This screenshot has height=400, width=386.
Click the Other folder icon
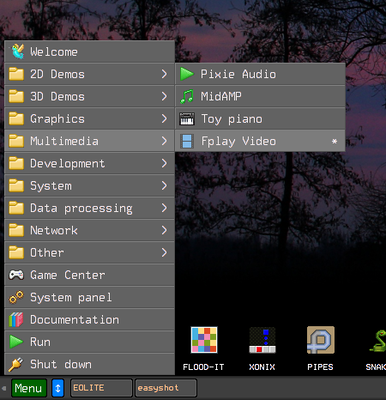coord(16,253)
